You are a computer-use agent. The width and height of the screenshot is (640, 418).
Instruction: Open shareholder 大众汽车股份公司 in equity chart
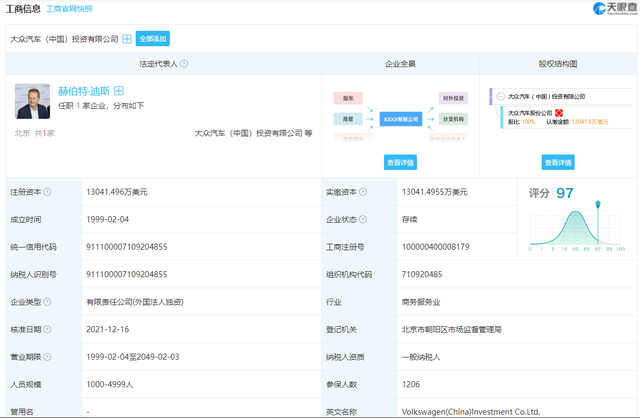530,113
